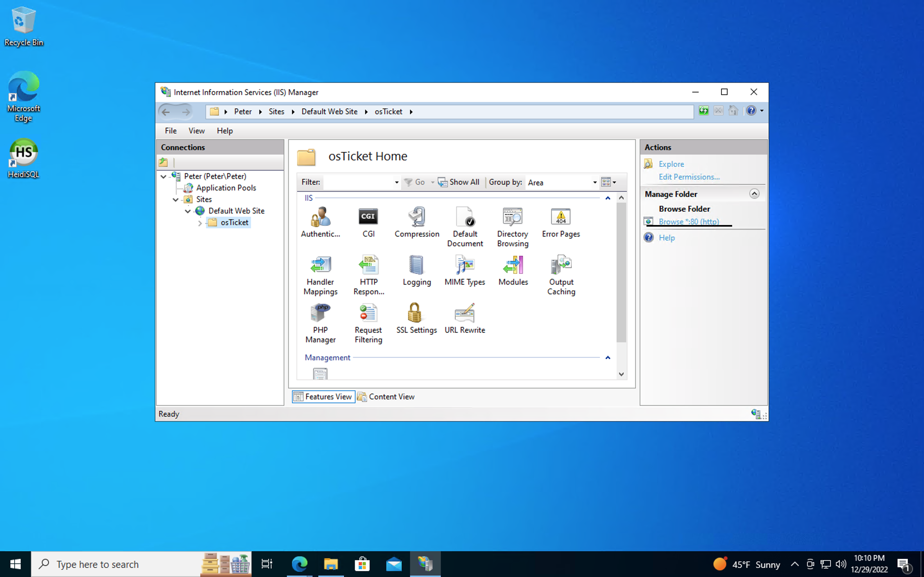Expand the osTicket tree node
The image size is (924, 577).
200,223
